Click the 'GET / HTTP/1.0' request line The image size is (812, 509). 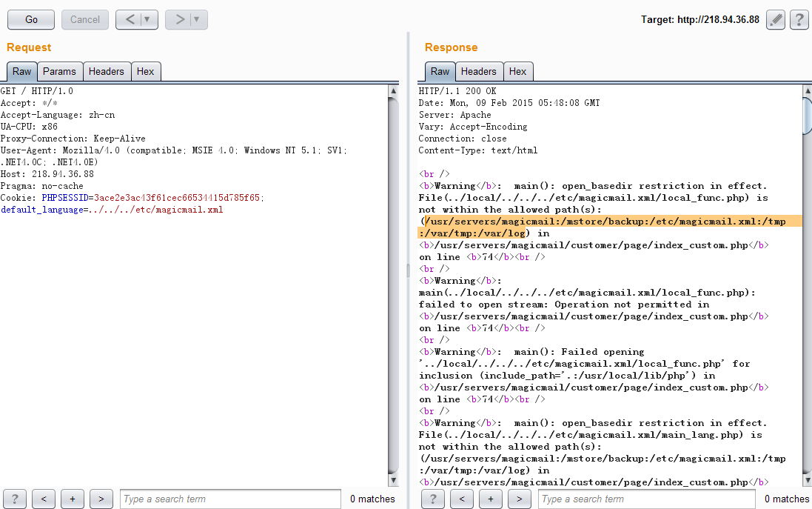[x=37, y=91]
